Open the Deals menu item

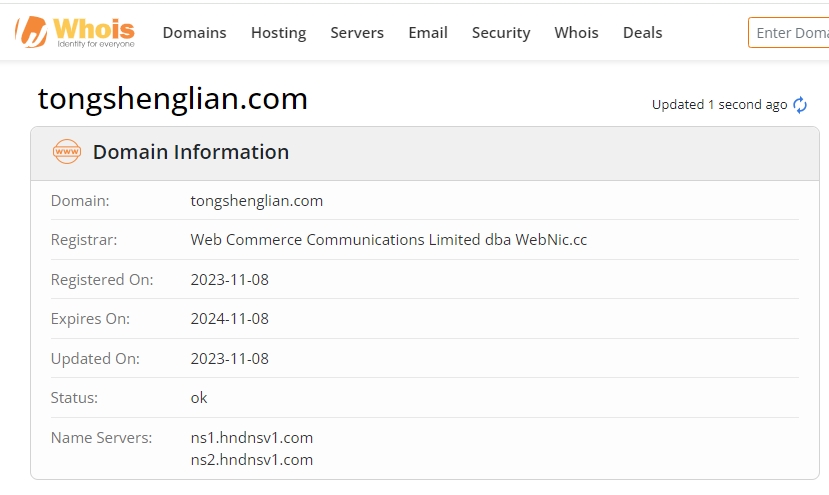click(x=642, y=33)
